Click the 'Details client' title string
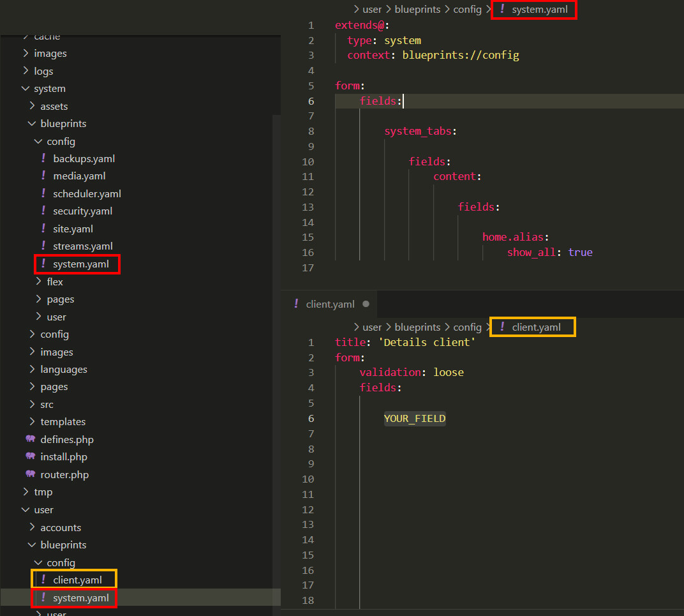The height and width of the screenshot is (616, 684). 427,342
